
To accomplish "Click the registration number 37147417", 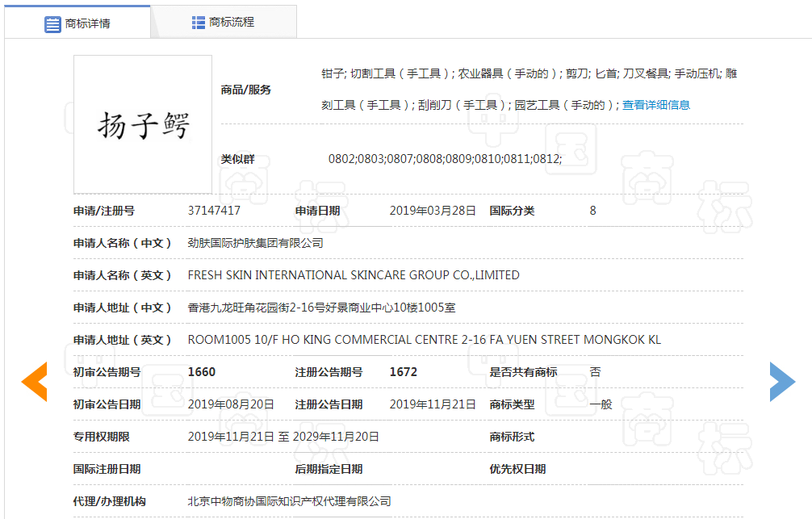I will [214, 211].
